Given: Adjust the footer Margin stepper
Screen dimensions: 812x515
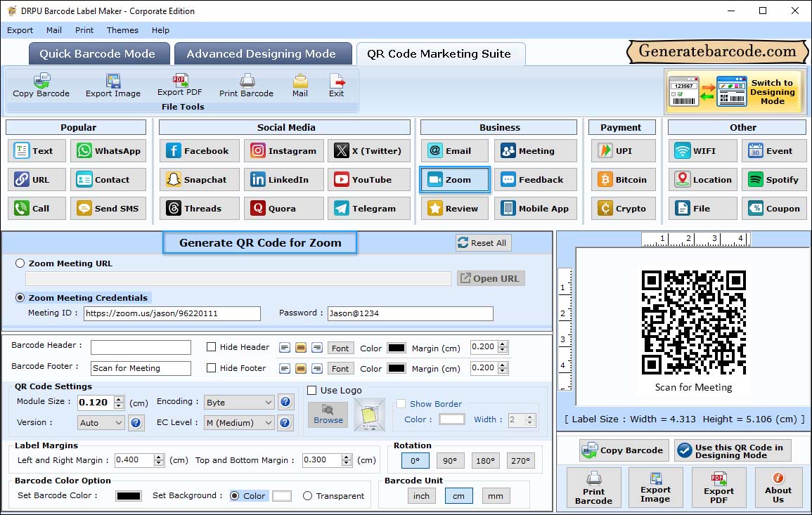Looking at the screenshot, I should 503,368.
